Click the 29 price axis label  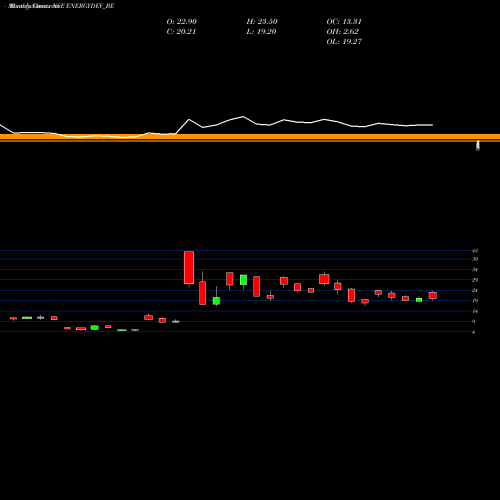[x=475, y=280]
